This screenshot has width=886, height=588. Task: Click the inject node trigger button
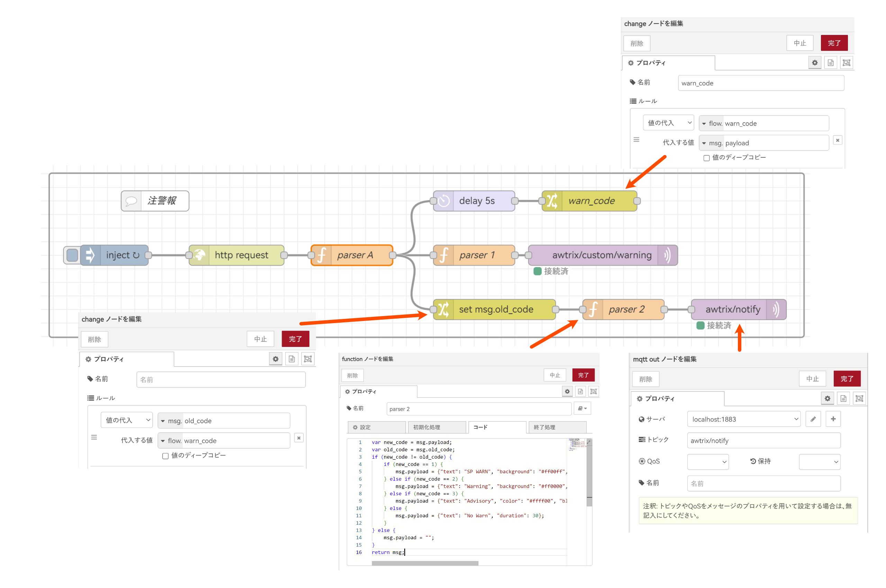72,255
